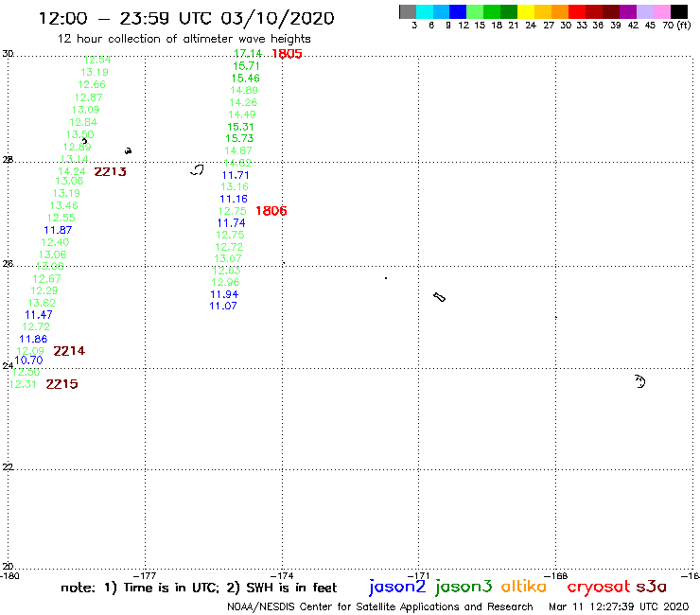Click the lavender swatch in the legend
This screenshot has height=615, width=700.
tap(645, 11)
